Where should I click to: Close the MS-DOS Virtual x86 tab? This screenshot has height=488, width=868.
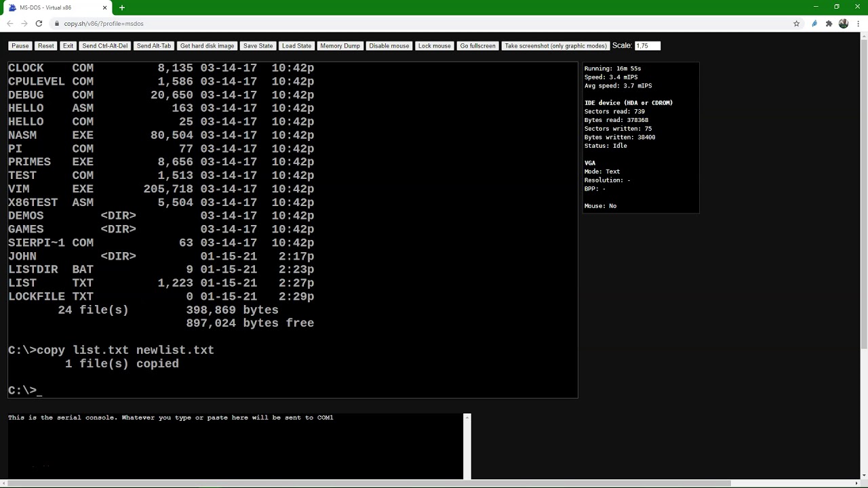click(x=105, y=7)
